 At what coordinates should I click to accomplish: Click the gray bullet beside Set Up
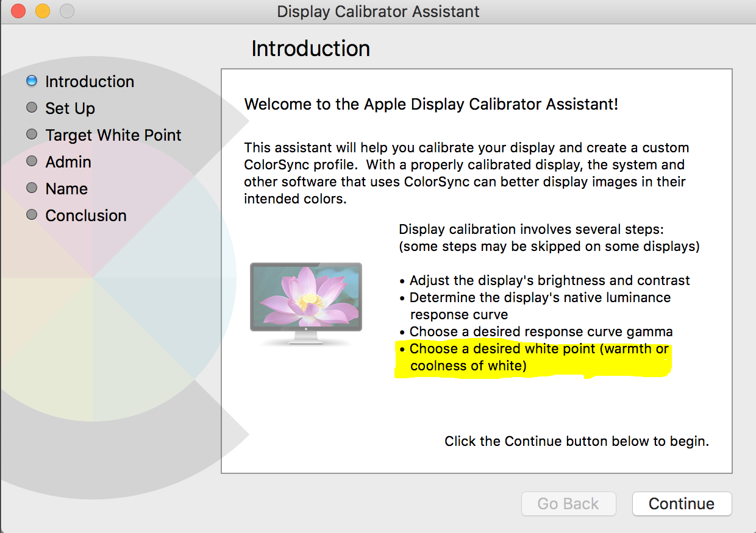(32, 107)
